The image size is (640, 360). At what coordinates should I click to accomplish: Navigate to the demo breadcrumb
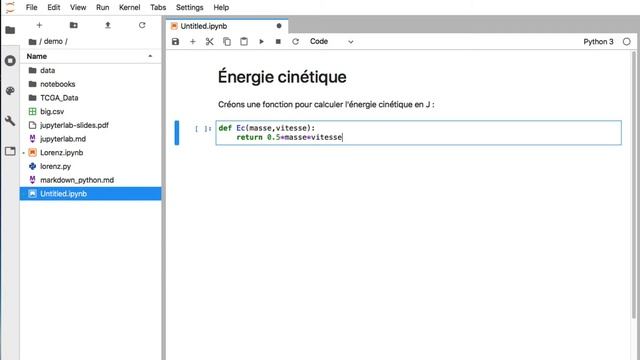[x=53, y=42]
